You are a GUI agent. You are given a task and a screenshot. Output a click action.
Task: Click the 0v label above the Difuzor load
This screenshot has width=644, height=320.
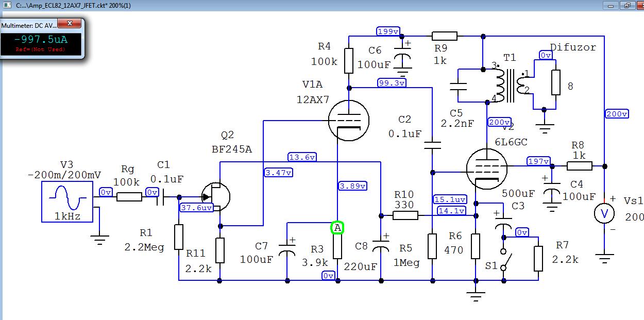tap(546, 55)
